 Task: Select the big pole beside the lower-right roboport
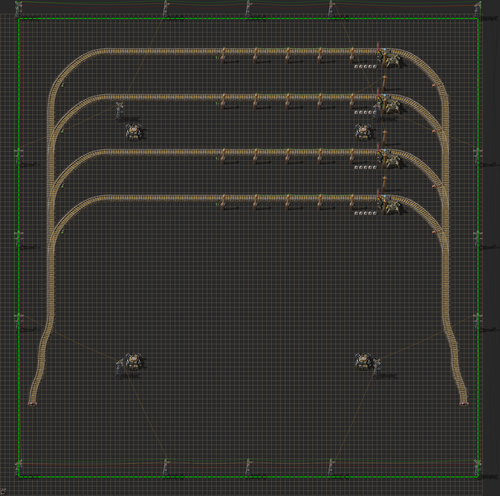coord(377,368)
